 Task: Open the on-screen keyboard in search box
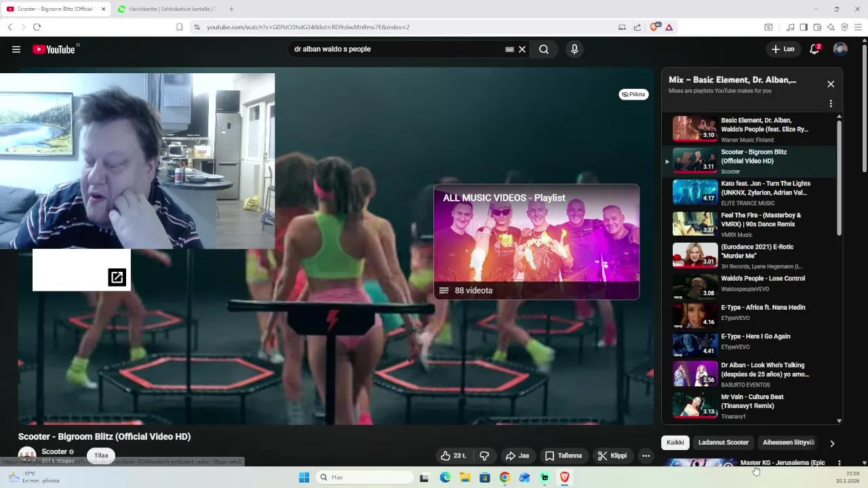pos(509,49)
